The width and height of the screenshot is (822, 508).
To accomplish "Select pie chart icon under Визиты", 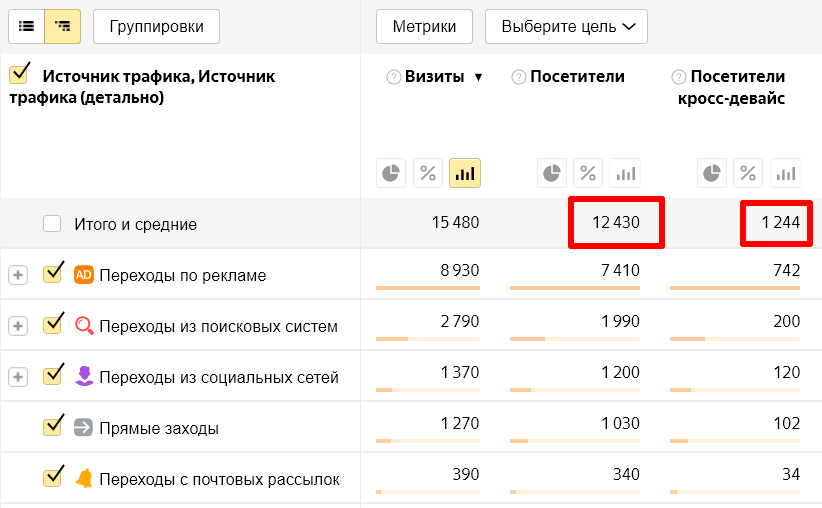I will point(391,173).
